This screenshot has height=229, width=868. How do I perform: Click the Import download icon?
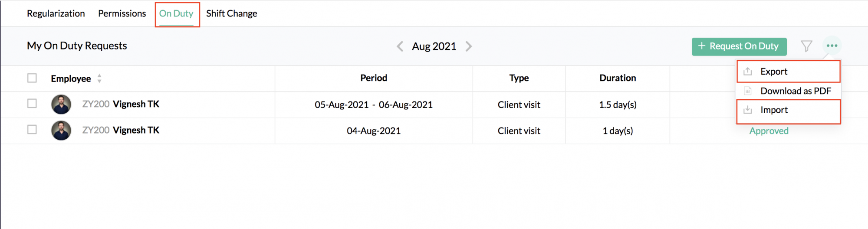pos(747,110)
